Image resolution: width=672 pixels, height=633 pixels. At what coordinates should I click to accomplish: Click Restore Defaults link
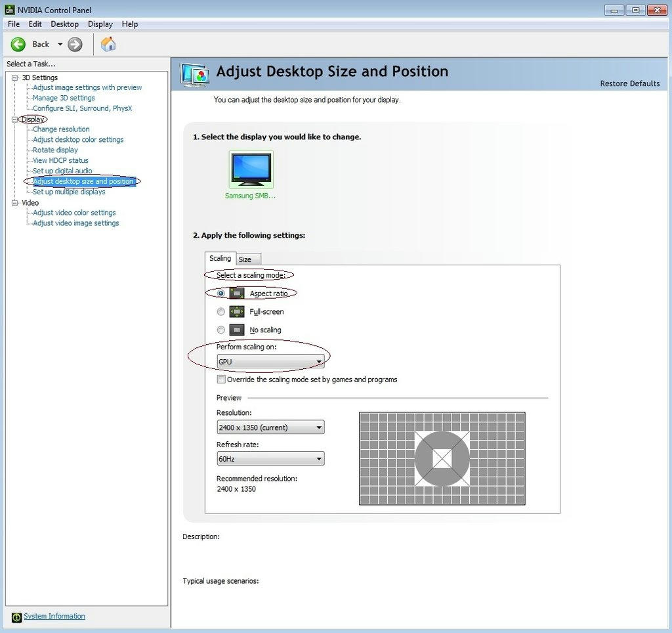(x=629, y=83)
